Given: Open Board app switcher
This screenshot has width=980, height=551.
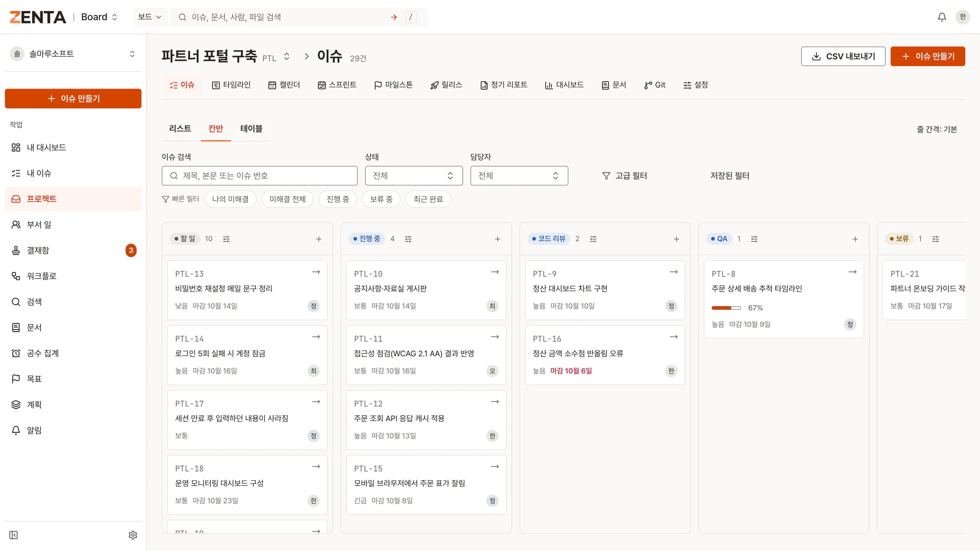Looking at the screenshot, I should [x=100, y=17].
